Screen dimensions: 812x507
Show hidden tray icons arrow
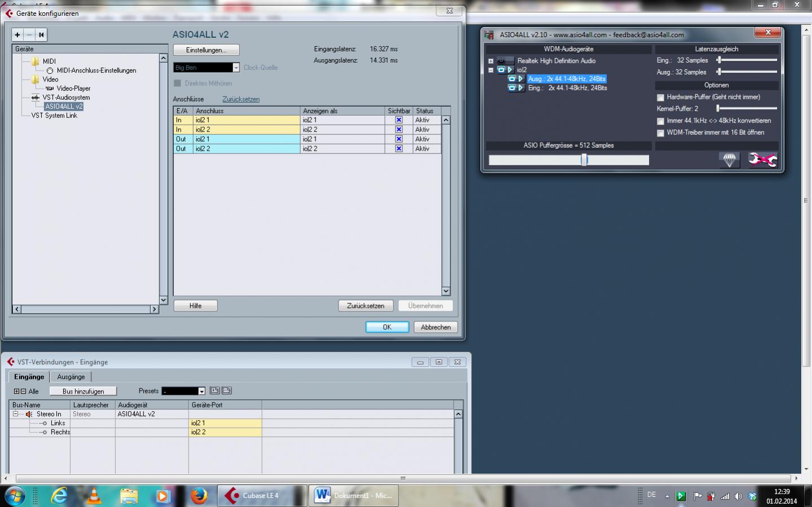667,496
